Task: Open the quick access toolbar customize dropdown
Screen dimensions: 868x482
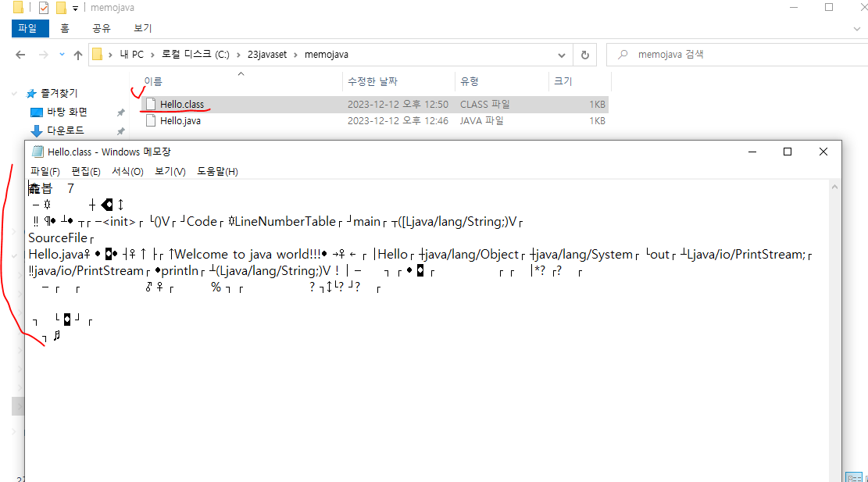Action: coord(75,9)
